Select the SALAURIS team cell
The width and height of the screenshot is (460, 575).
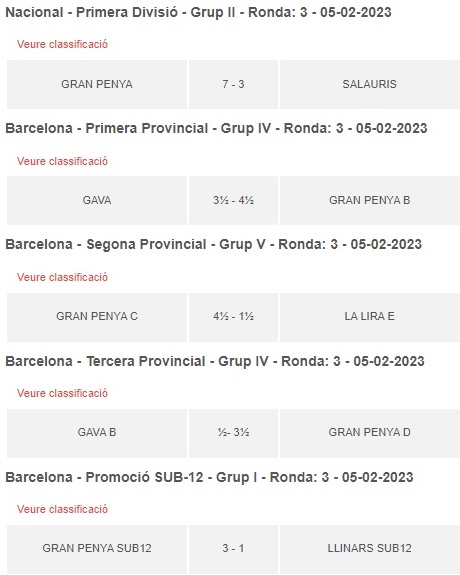[x=369, y=84]
